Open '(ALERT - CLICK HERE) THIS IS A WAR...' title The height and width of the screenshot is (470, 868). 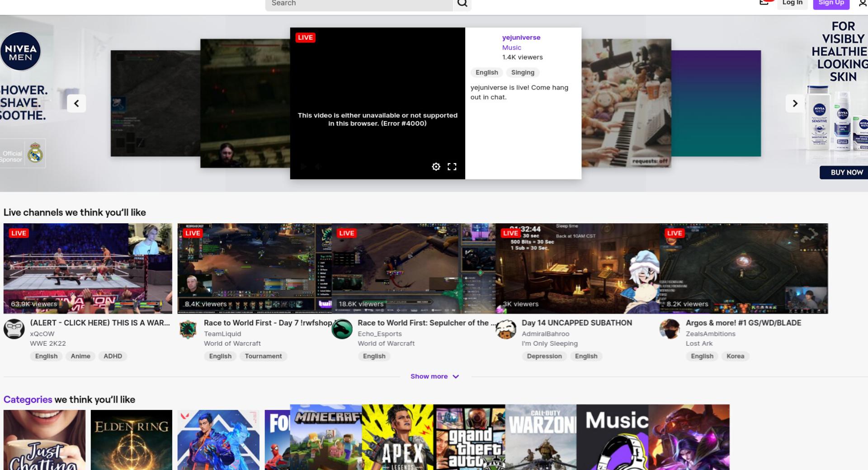(x=100, y=323)
